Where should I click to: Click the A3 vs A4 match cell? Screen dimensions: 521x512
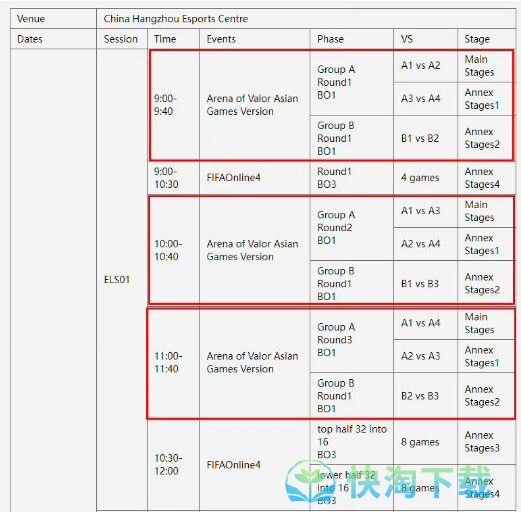(x=425, y=99)
